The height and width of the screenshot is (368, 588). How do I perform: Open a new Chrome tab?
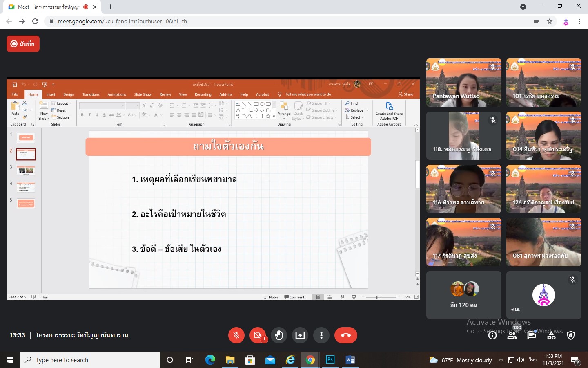point(110,7)
